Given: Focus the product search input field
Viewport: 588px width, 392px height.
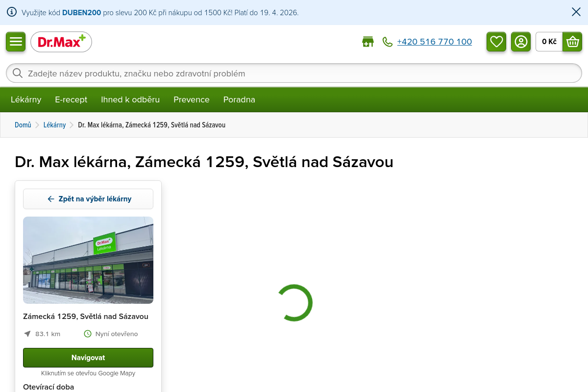Looking at the screenshot, I should click(294, 73).
